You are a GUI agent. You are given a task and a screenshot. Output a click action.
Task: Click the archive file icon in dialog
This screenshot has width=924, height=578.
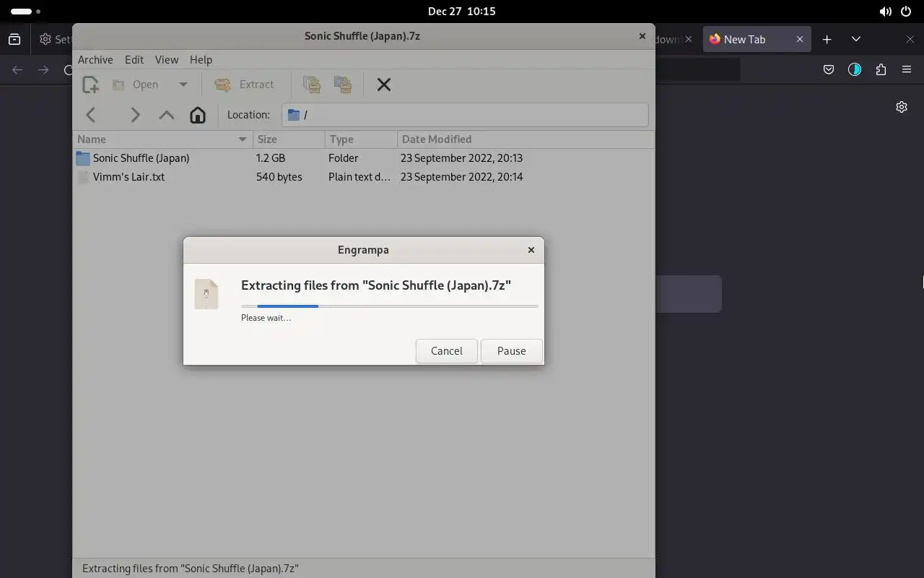[x=206, y=294]
